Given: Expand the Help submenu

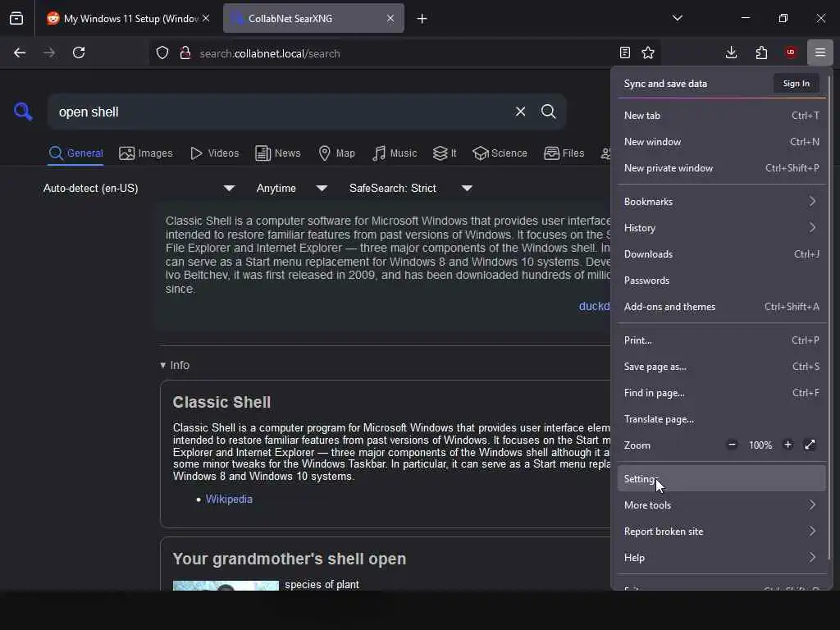Looking at the screenshot, I should point(722,557).
